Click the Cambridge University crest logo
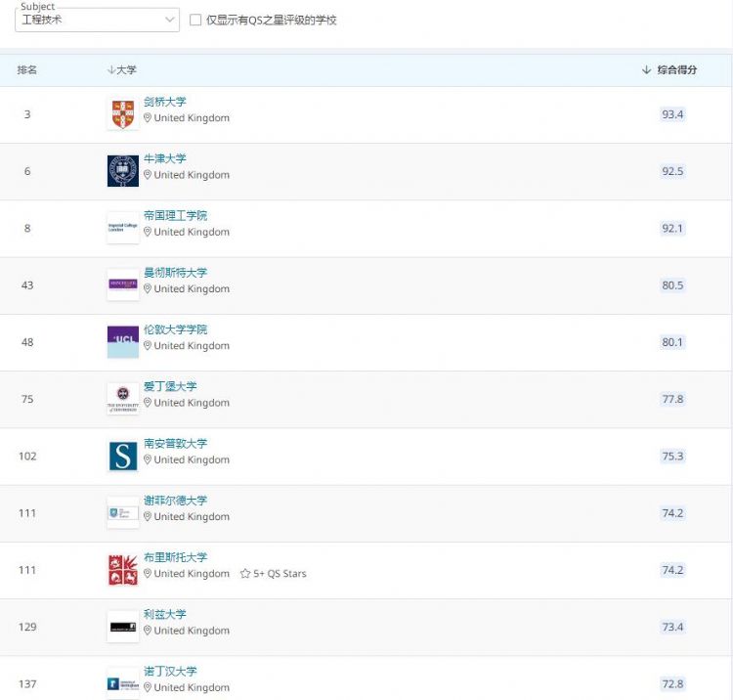733x700 pixels. (x=122, y=113)
